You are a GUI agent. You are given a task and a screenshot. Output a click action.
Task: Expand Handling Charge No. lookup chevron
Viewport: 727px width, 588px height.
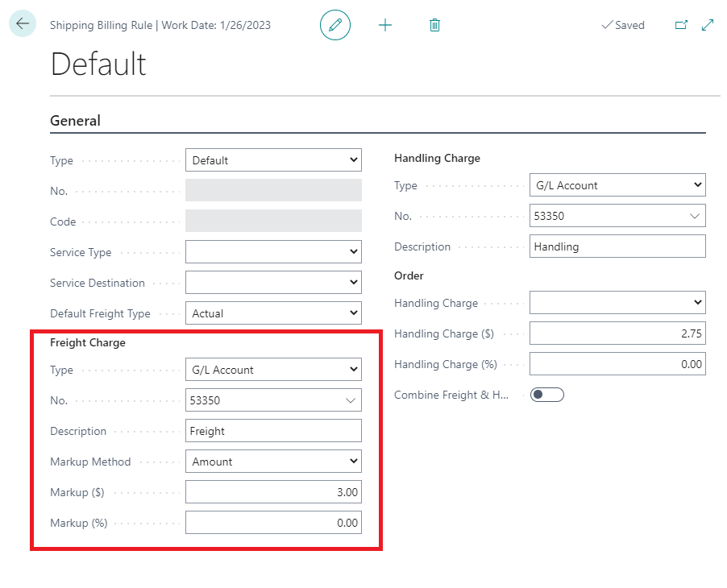pyautogui.click(x=695, y=216)
